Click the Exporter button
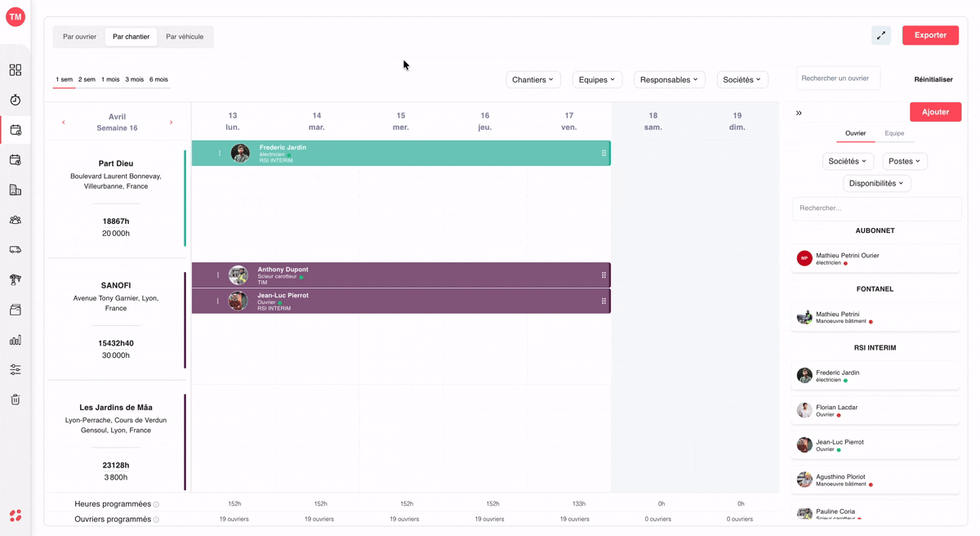Screen dimensions: 980x536 point(930,35)
